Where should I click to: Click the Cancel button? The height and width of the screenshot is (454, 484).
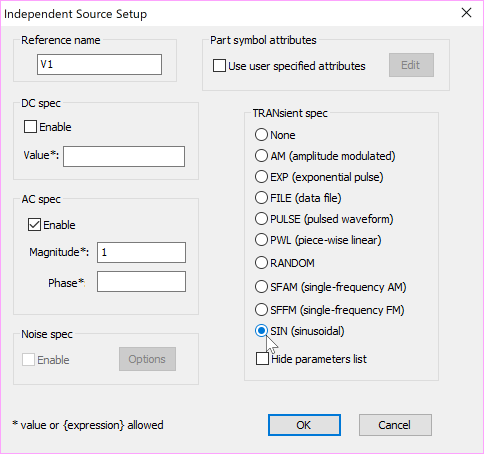point(395,425)
